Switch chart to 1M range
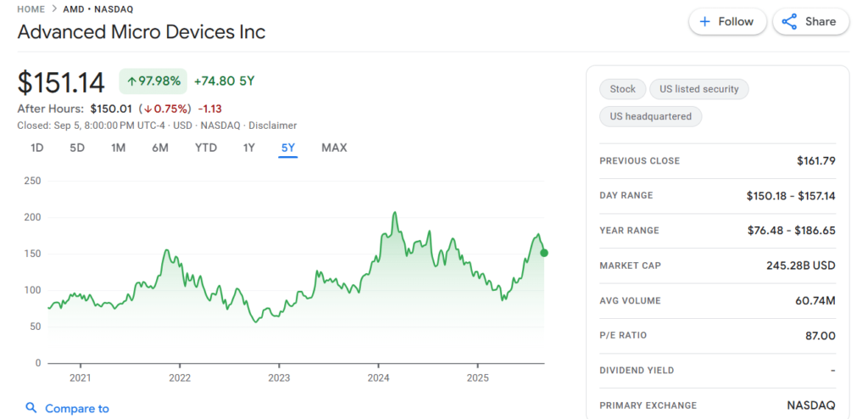 click(x=118, y=148)
